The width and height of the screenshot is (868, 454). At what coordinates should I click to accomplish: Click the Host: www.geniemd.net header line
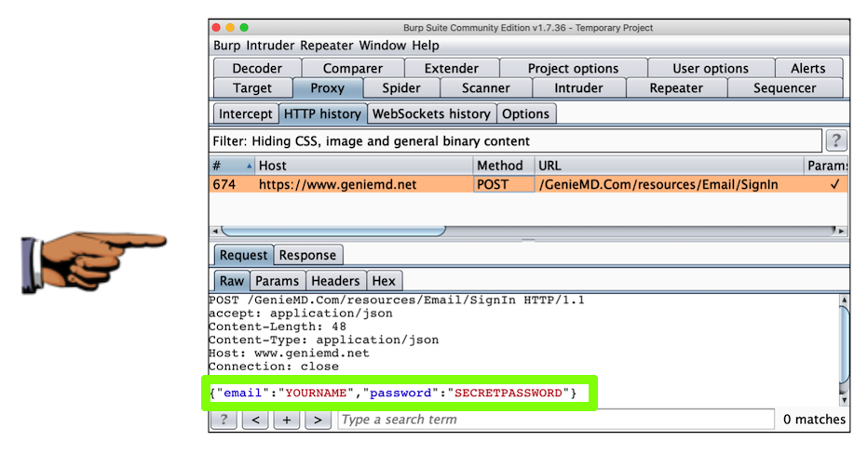pyautogui.click(x=289, y=354)
